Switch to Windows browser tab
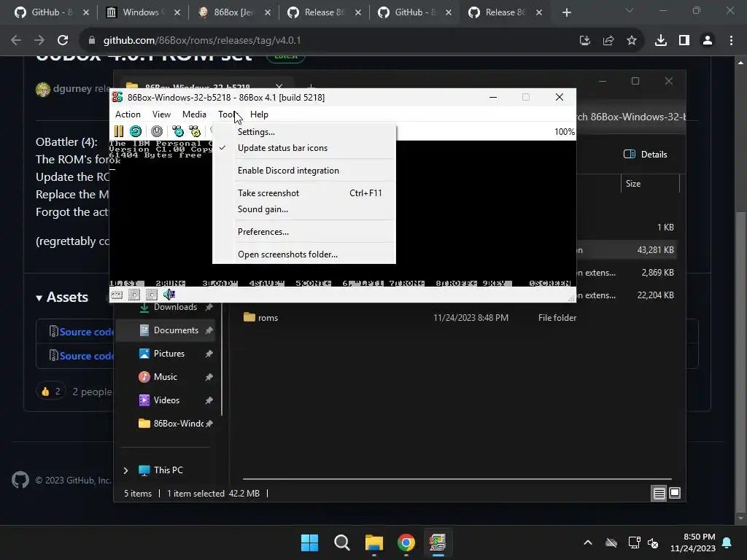 142,12
